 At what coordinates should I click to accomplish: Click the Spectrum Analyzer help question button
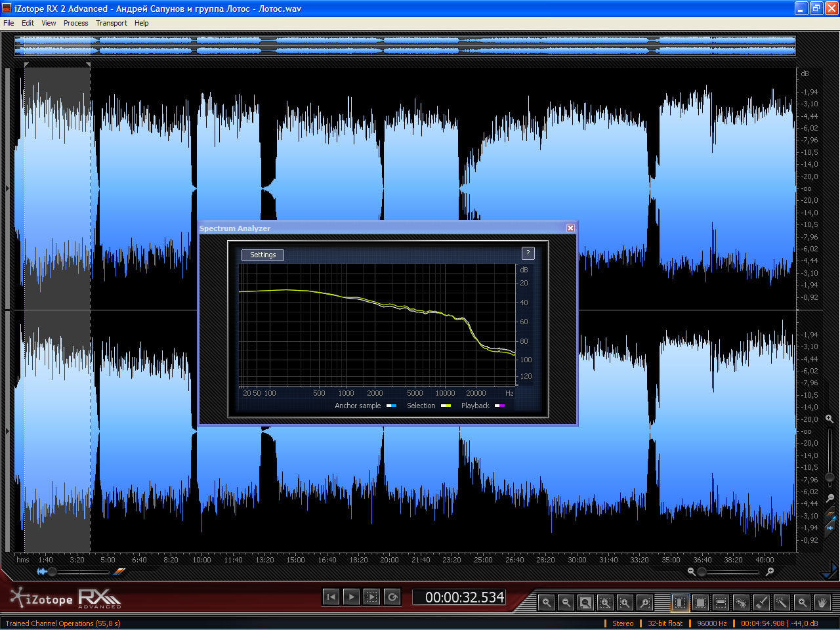point(528,253)
